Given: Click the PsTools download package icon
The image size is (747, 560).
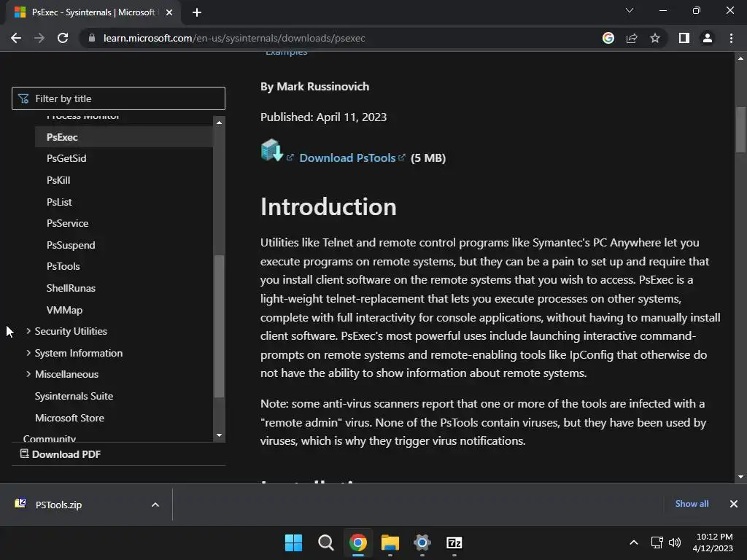Looking at the screenshot, I should coord(272,150).
